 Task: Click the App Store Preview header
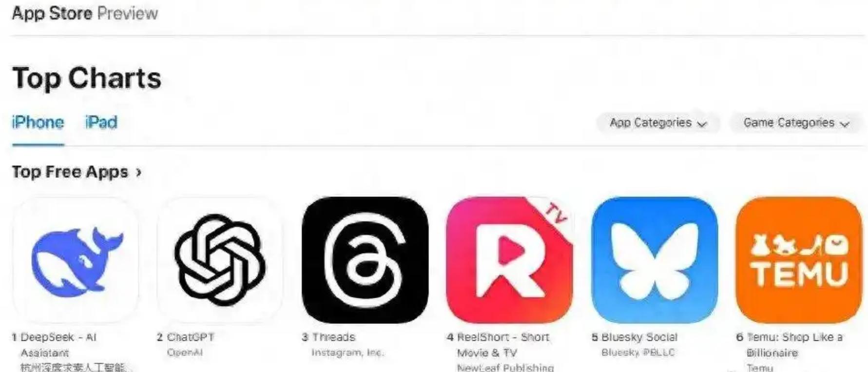tap(85, 13)
